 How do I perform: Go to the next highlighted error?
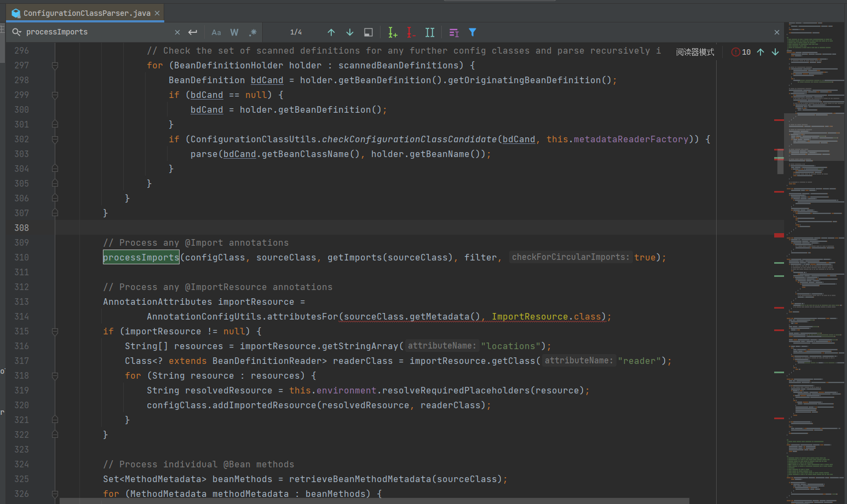[x=775, y=52]
